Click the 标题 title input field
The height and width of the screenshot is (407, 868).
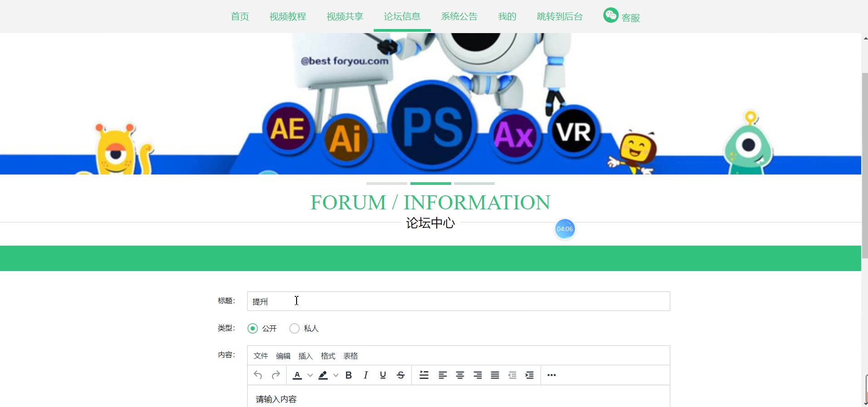click(458, 301)
